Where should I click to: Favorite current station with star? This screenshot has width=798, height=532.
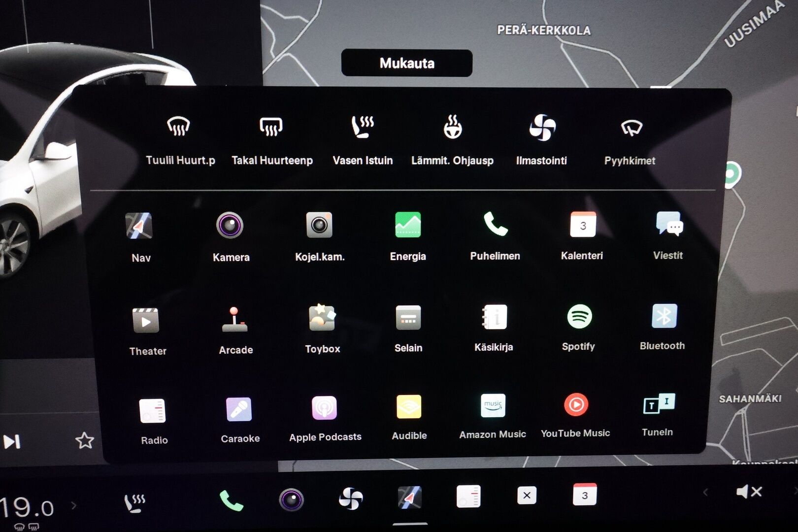pyautogui.click(x=85, y=440)
